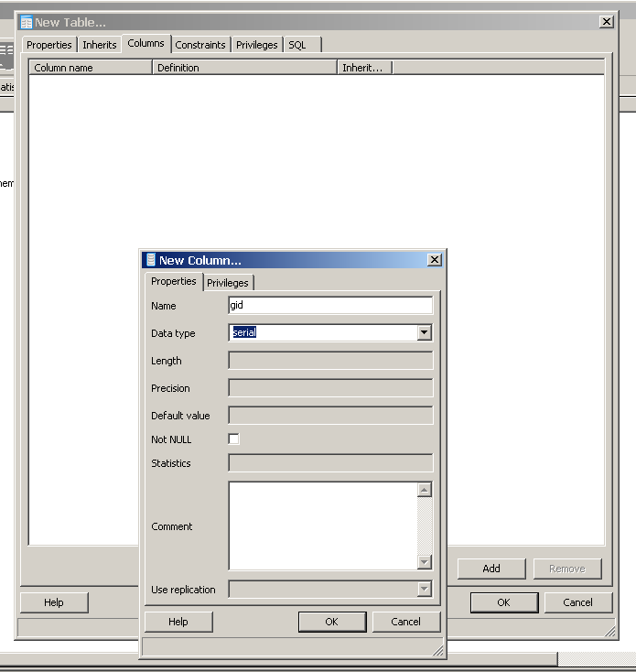
Task: Close the New Table window
Action: (x=606, y=22)
